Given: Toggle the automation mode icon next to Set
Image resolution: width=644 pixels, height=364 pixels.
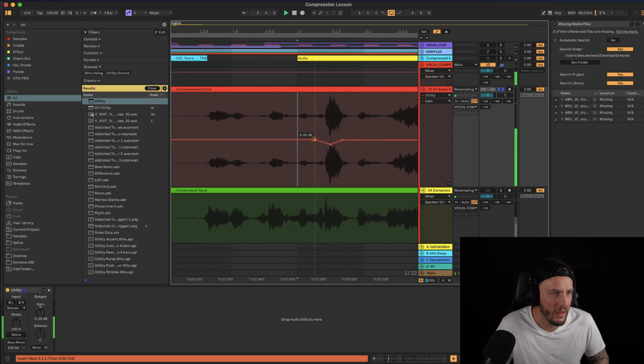Looking at the screenshot, I should pyautogui.click(x=437, y=31).
